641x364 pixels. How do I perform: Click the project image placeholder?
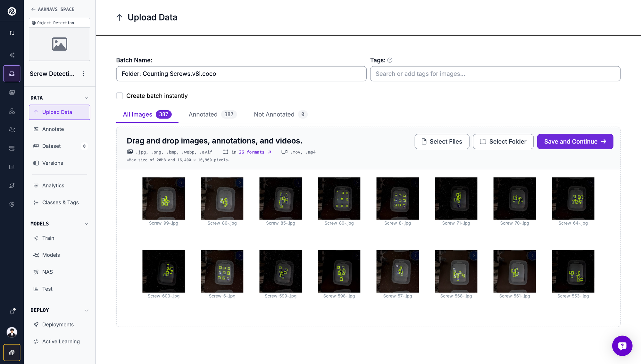[x=60, y=44]
